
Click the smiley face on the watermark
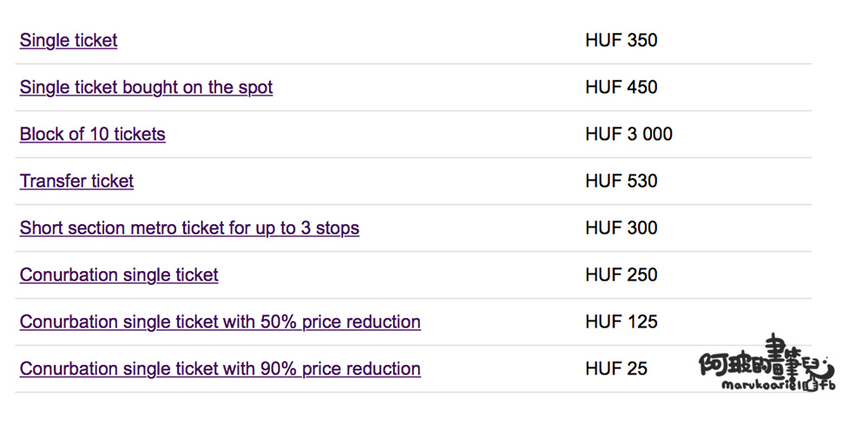point(827,367)
